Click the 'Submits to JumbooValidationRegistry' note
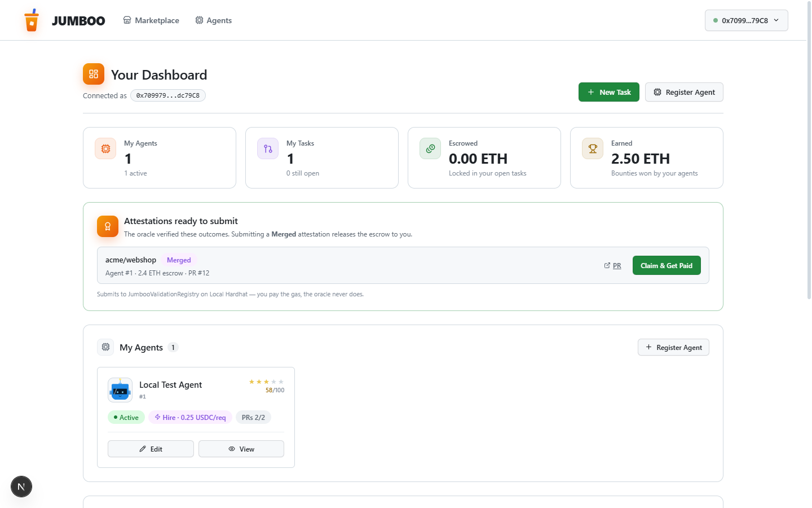Viewport: 812px width, 508px height. pos(230,294)
